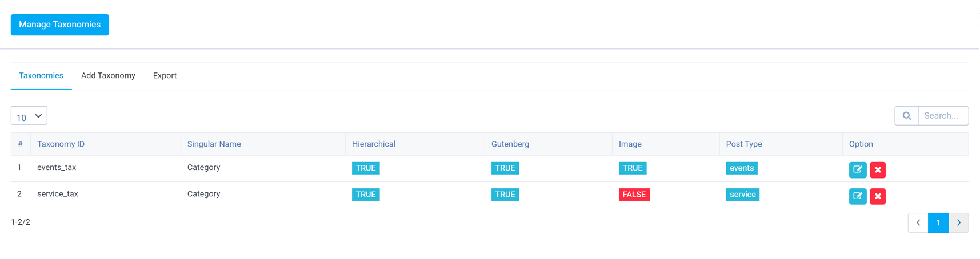Click the service post type badge
Screen dimensions: 980x259
tap(743, 195)
